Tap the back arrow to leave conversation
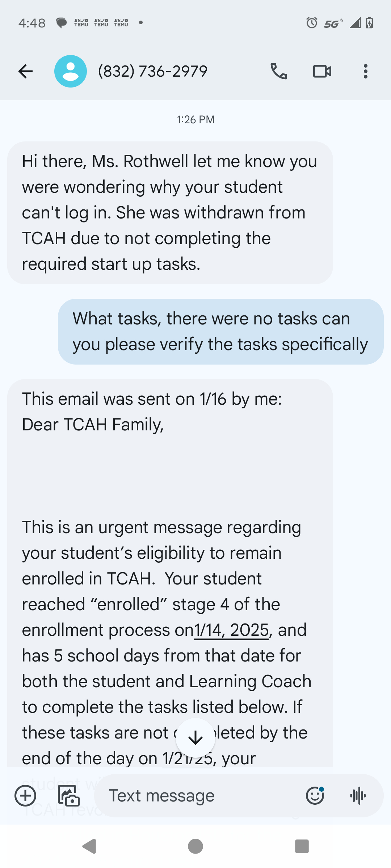 point(25,71)
